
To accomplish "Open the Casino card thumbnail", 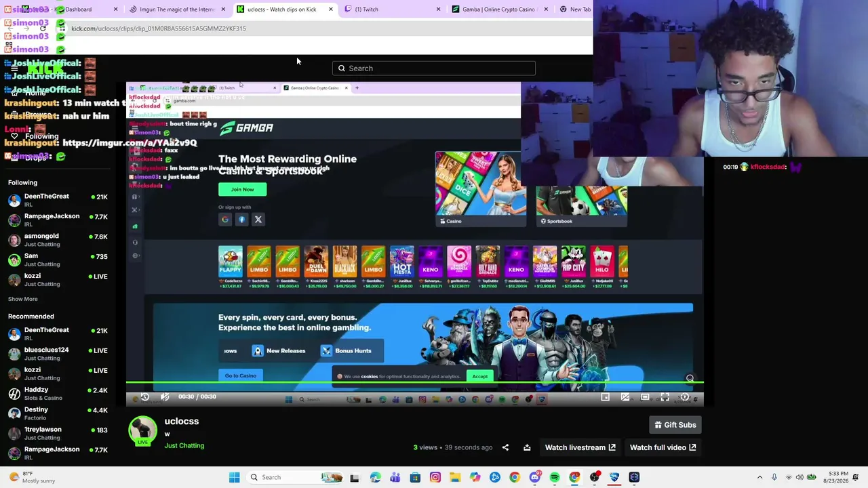I will (481, 189).
